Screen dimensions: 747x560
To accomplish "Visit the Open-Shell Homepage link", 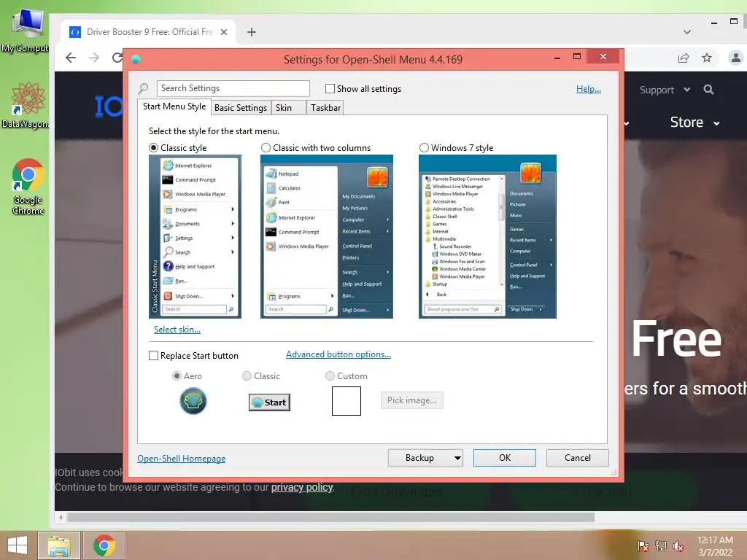I will pos(182,459).
